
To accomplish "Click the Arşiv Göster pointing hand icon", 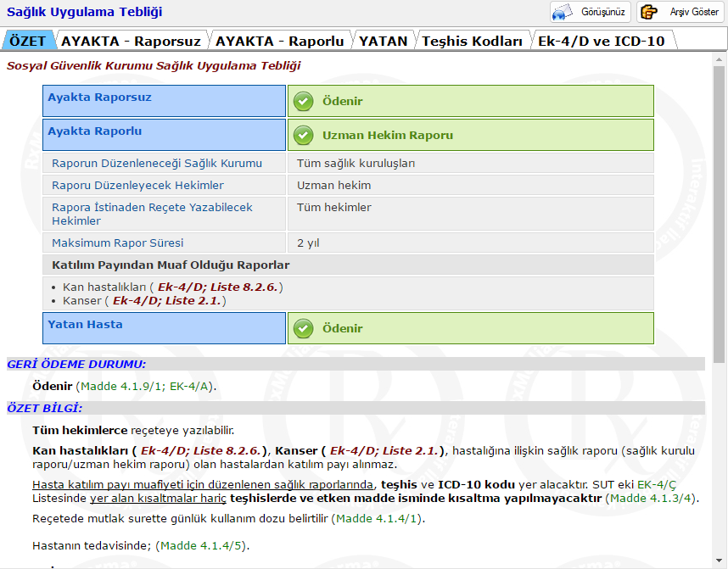I will coord(648,12).
